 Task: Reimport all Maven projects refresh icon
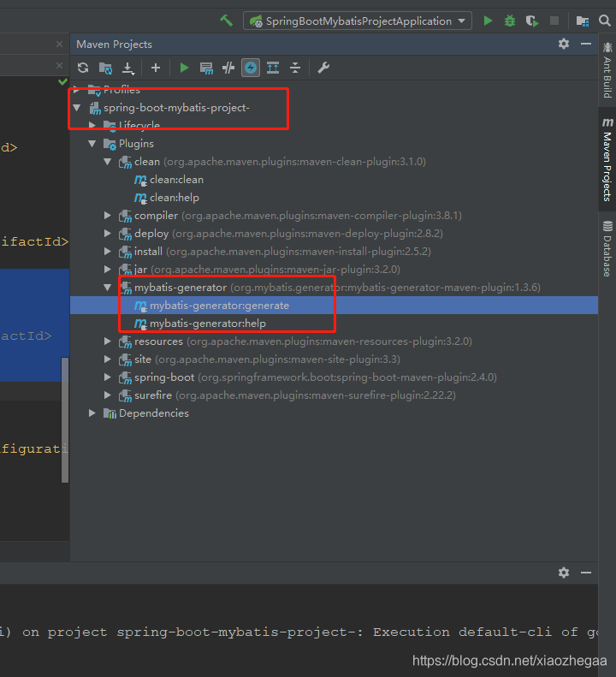point(83,68)
